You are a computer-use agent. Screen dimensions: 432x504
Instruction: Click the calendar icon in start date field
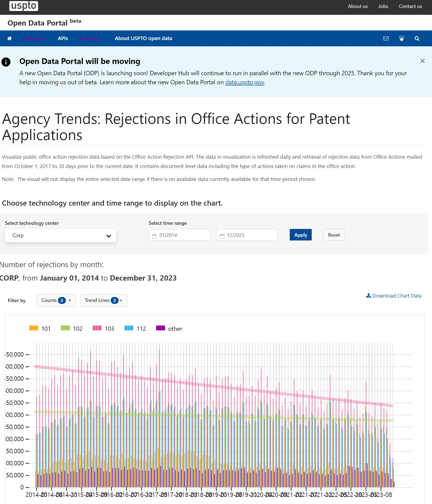(155, 236)
